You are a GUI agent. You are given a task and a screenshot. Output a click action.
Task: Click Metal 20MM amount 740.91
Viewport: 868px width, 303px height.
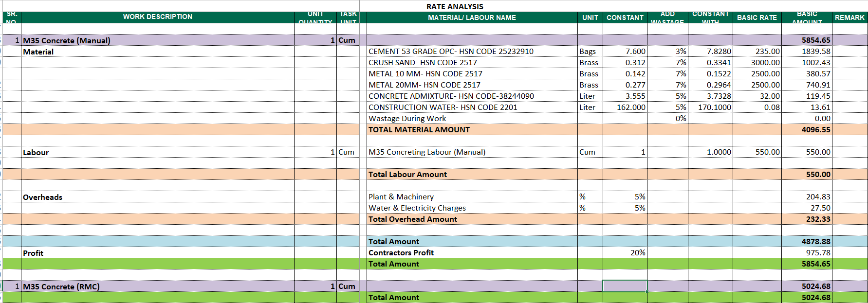807,85
